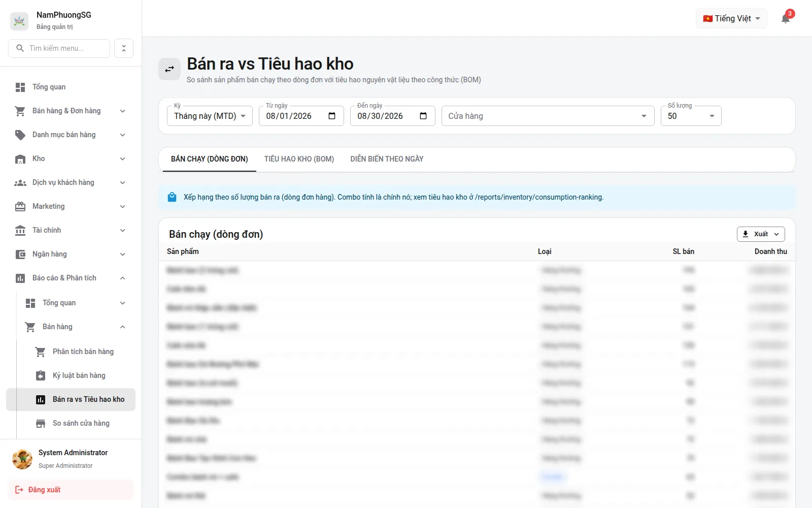Click the Kho warehouse icon

20,159
